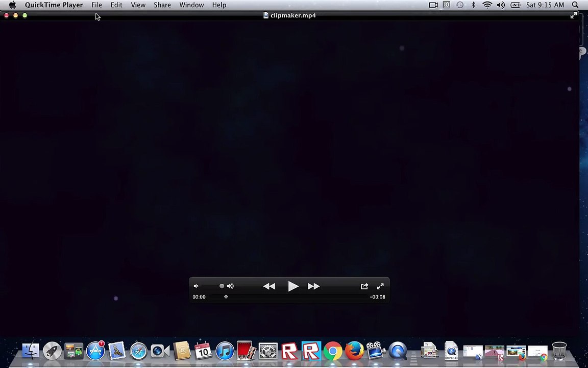The height and width of the screenshot is (368, 588).
Task: Adjust the volume slider knob
Action: [x=222, y=286]
